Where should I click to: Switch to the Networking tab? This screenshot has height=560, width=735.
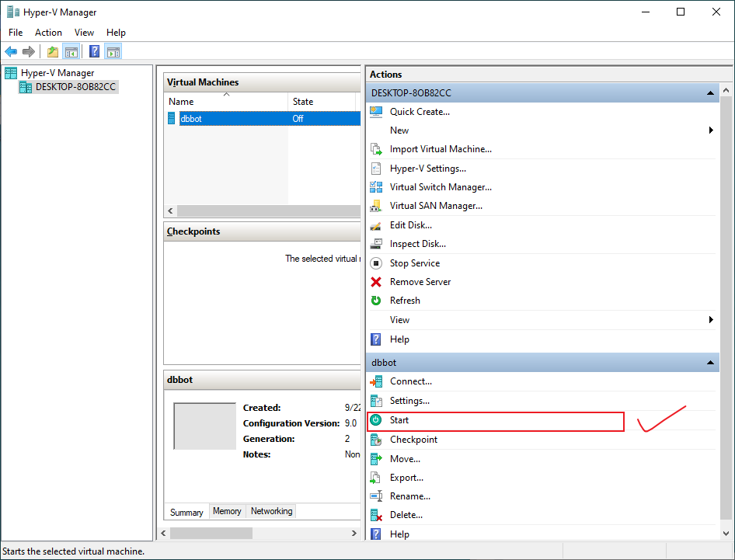tap(271, 511)
